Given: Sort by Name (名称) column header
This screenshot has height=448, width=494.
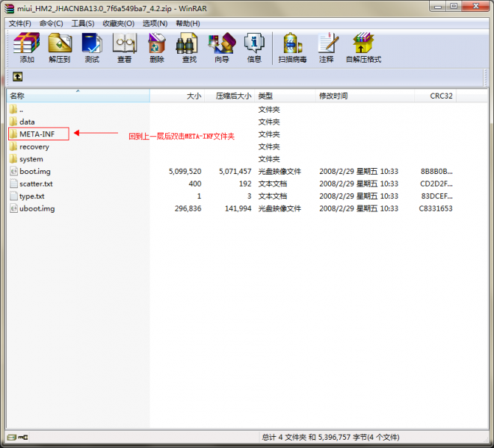Looking at the screenshot, I should point(78,96).
